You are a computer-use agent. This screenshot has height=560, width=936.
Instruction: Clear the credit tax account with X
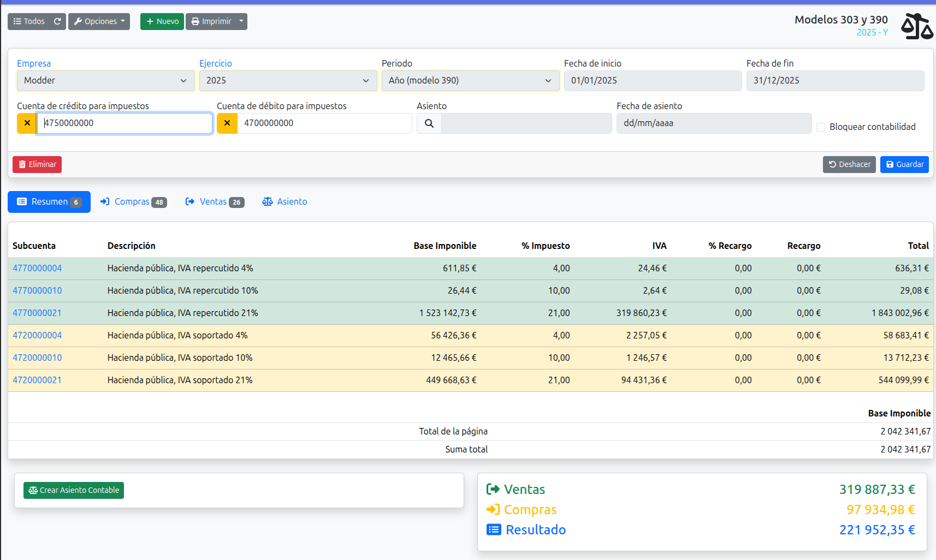pyautogui.click(x=27, y=123)
